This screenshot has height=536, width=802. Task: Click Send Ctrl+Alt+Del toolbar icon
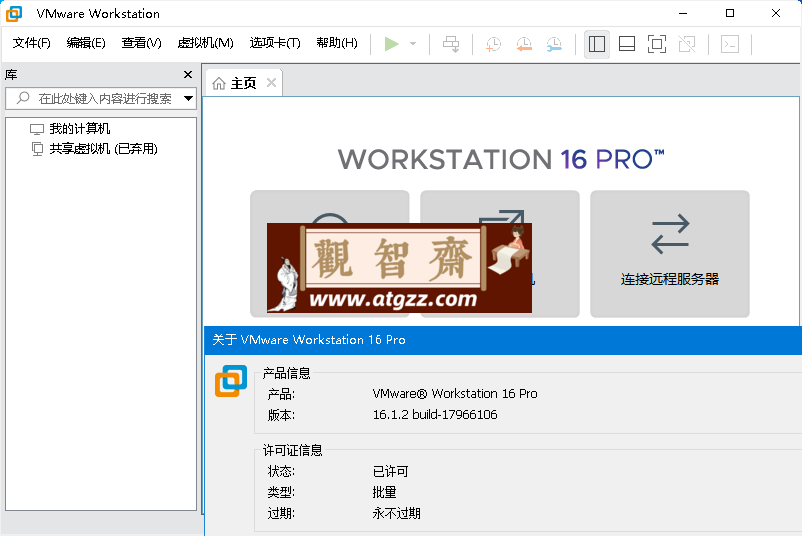[451, 44]
